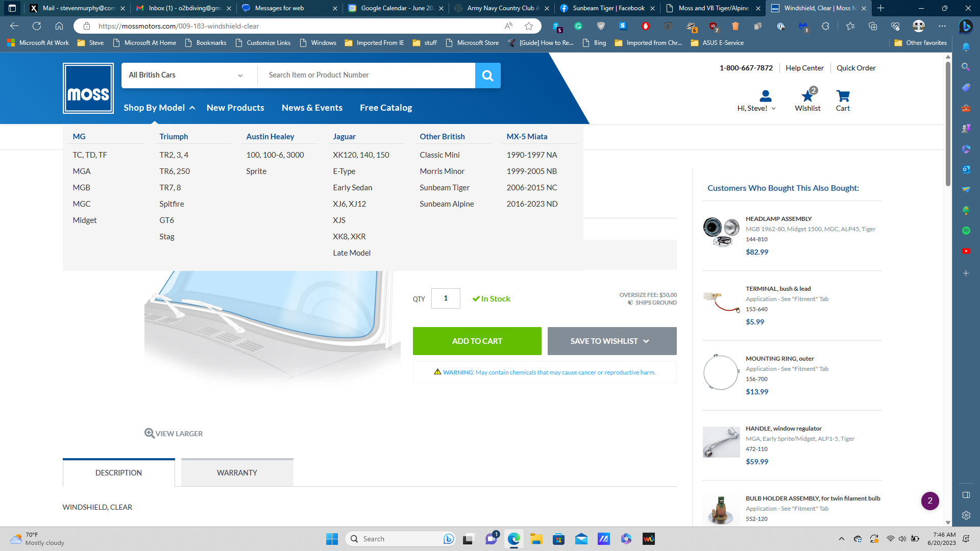Click the Headlamp Assembly product link
This screenshot has height=551, width=980.
click(778, 218)
